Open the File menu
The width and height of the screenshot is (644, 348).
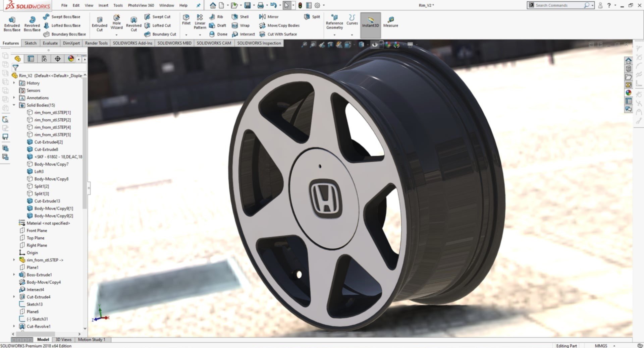[x=64, y=5]
